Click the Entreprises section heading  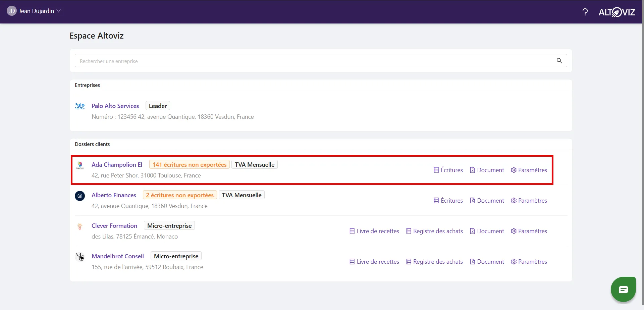point(87,85)
